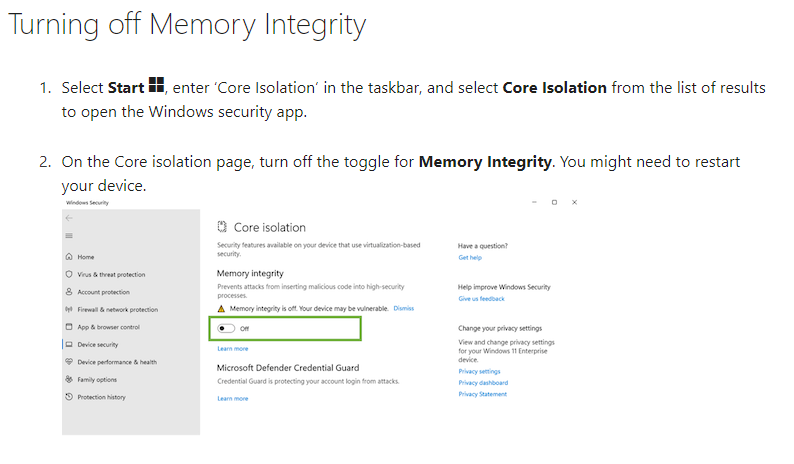794x464 pixels.
Task: Open the Protection history clock icon
Action: 69,397
